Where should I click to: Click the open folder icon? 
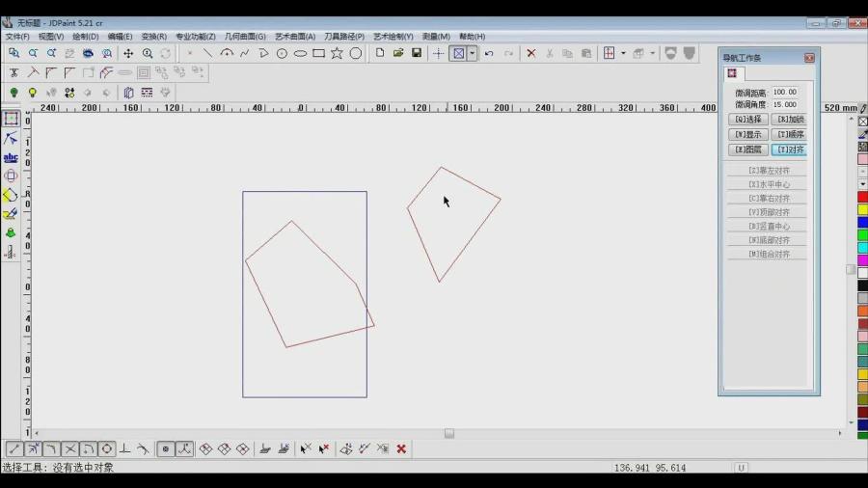[x=398, y=54]
